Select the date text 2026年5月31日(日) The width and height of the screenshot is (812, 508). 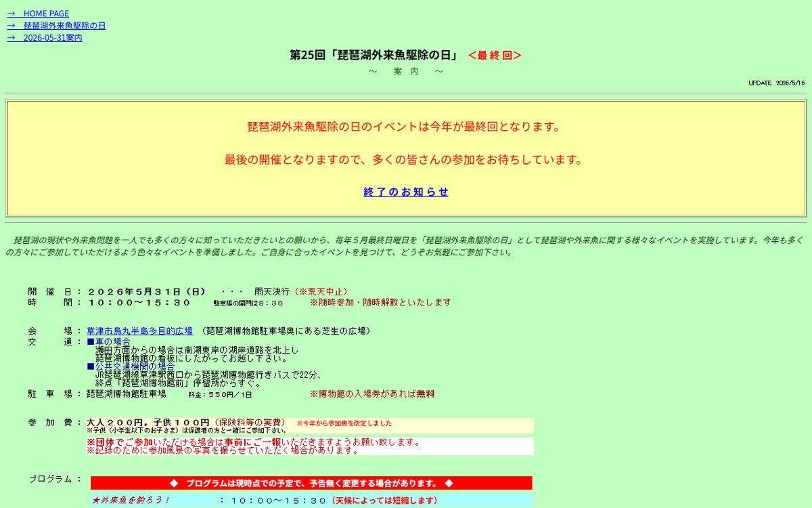146,291
